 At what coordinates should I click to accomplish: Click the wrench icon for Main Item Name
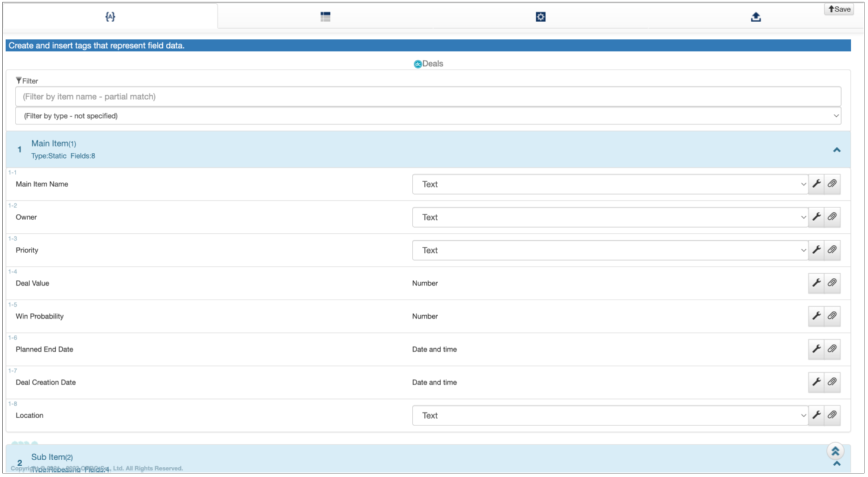click(816, 184)
